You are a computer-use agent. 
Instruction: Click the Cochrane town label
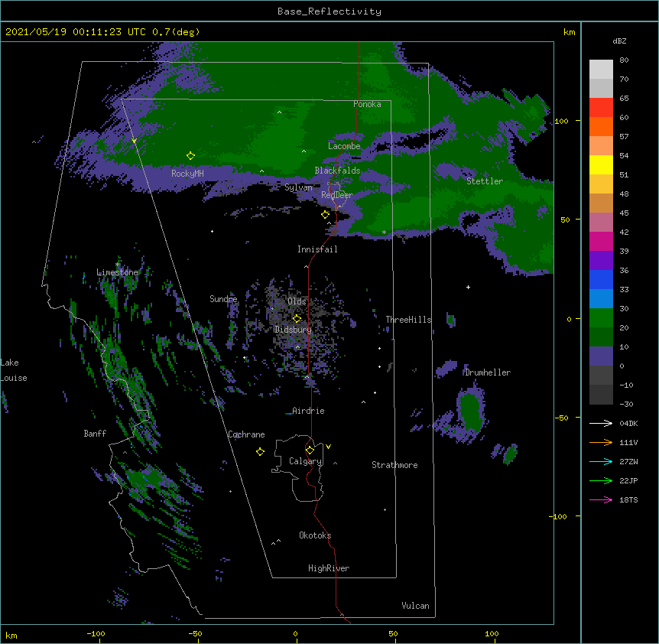(246, 434)
